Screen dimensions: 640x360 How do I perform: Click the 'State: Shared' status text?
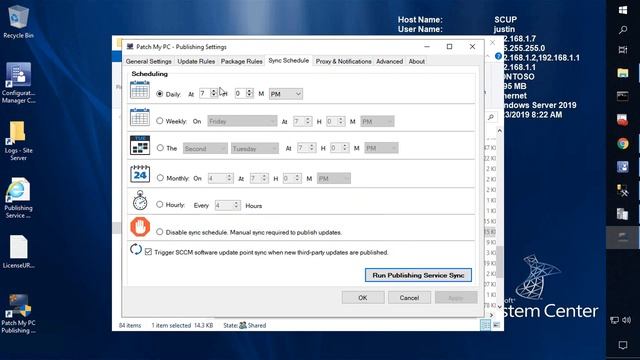pyautogui.click(x=244, y=325)
